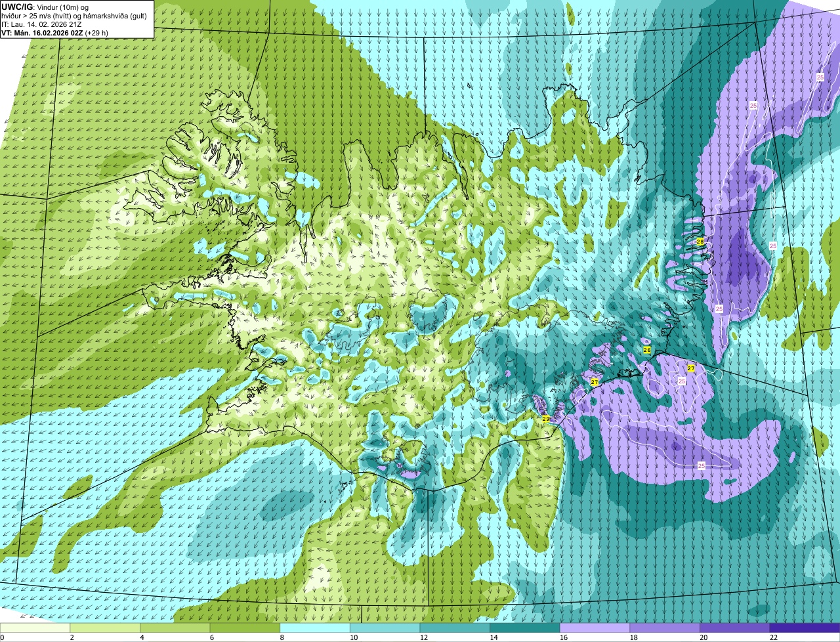Click the 2–4 m/s legend color segment

(105, 628)
